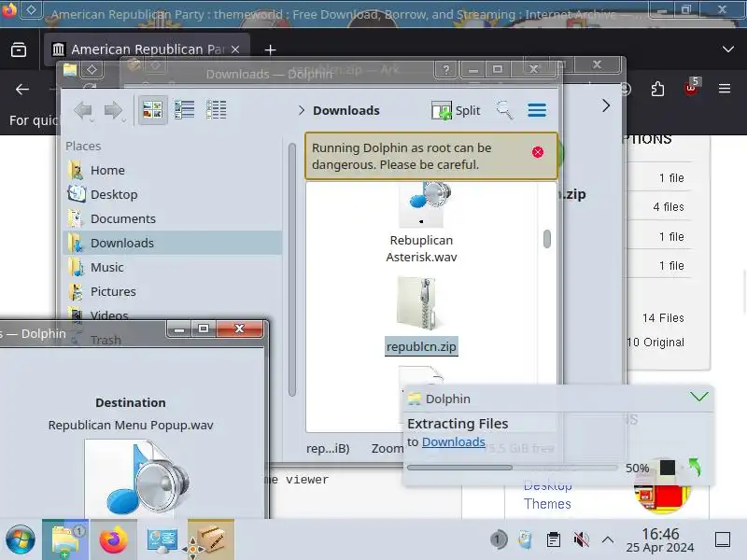Go back in Firefox
This screenshot has width=747, height=560.
(x=21, y=89)
